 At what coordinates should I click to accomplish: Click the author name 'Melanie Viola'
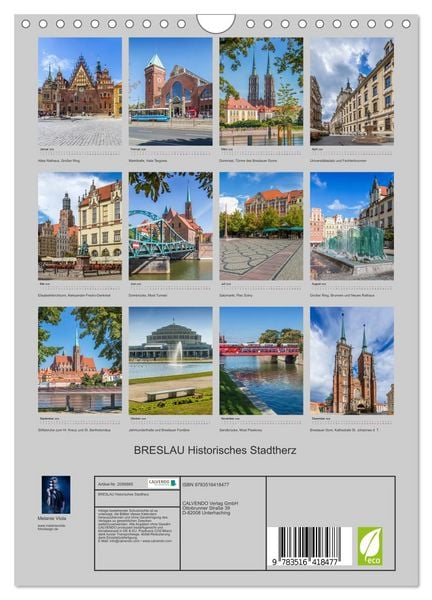[52, 518]
